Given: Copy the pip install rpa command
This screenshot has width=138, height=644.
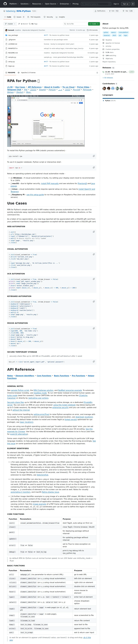Looking at the screenshot, I should coord(94,156).
